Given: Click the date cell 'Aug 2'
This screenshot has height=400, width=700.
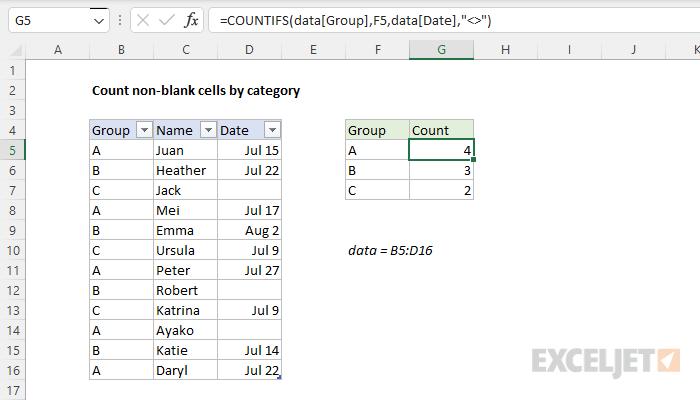Looking at the screenshot, I should click(x=250, y=230).
